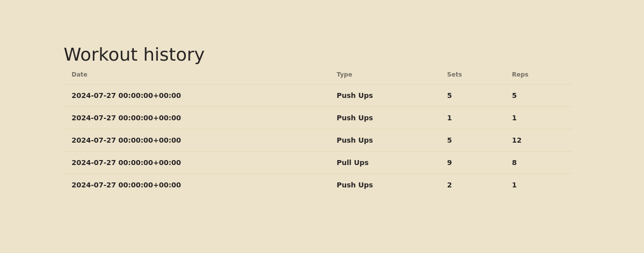This screenshot has height=253, width=644.
Task: Click the "Workout history" page heading
Action: (134, 55)
